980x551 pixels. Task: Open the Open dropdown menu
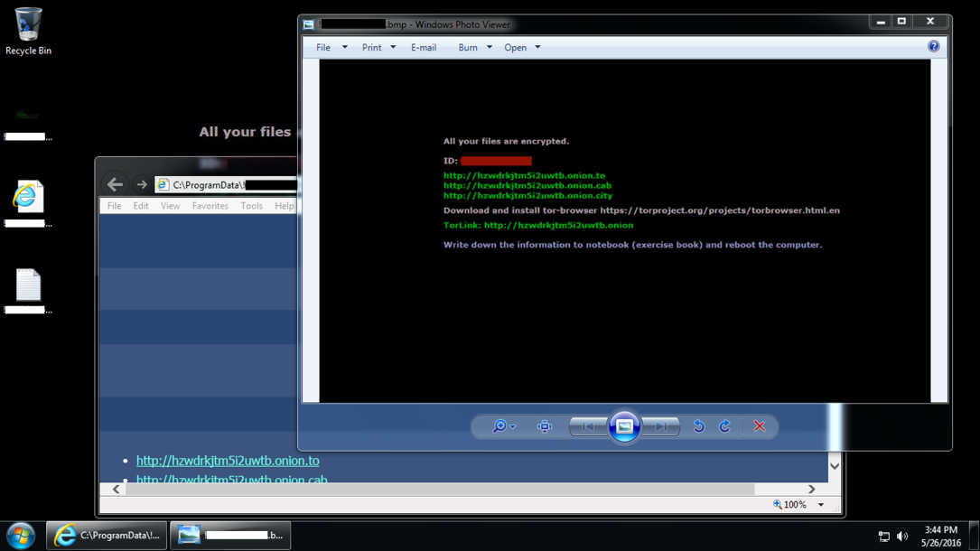521,48
